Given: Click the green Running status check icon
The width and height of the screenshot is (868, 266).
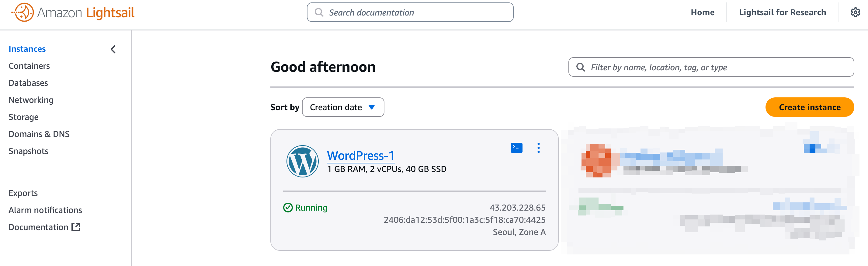Looking at the screenshot, I should 288,208.
